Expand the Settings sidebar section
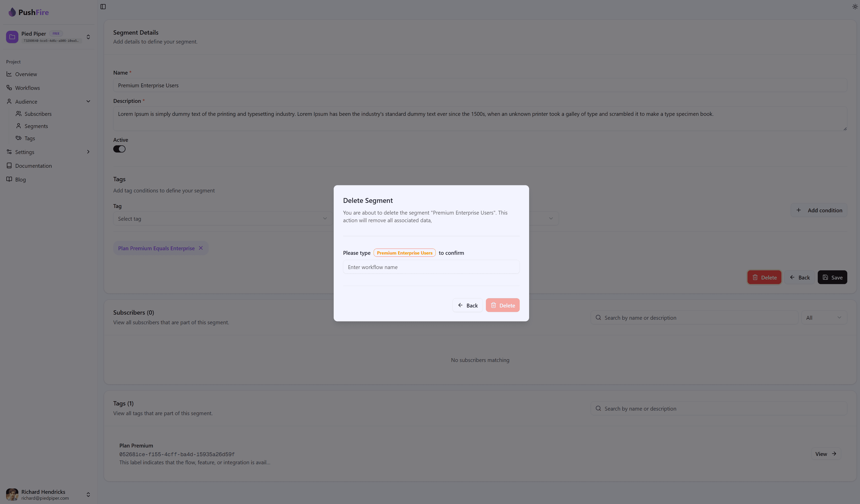This screenshot has height=504, width=860. (88, 152)
